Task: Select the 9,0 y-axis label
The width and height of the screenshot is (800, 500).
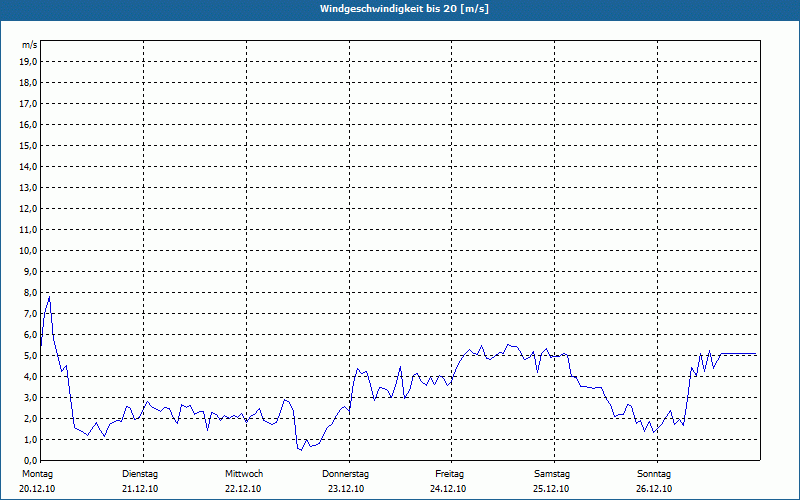Action: [30, 271]
